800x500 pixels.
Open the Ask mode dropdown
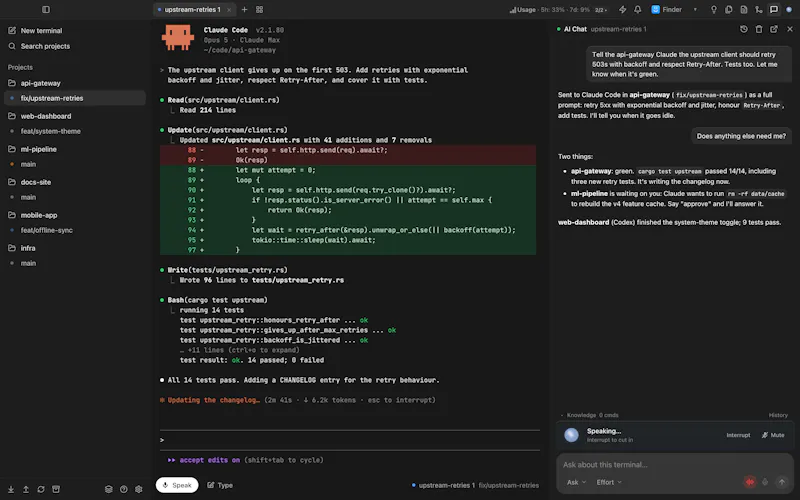tap(576, 482)
